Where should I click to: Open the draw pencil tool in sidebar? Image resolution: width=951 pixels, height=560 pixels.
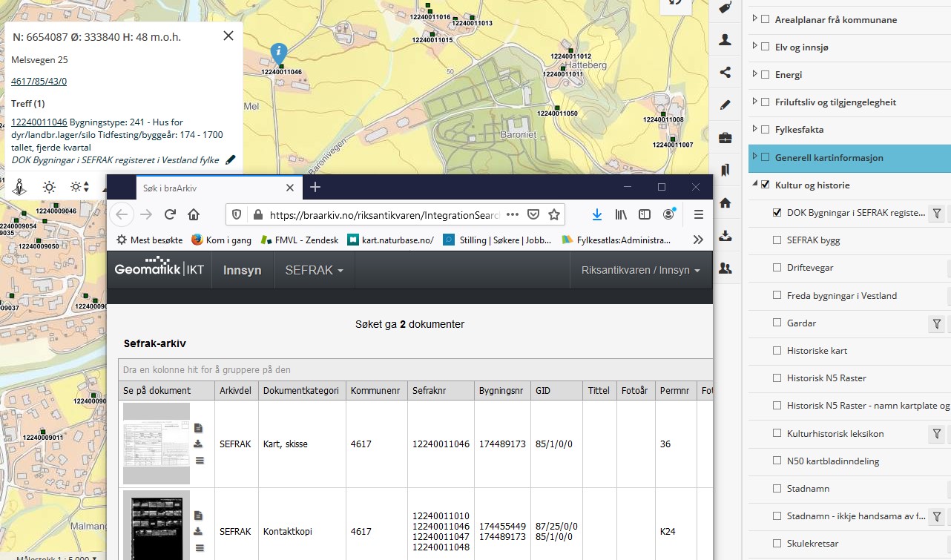[x=725, y=105]
